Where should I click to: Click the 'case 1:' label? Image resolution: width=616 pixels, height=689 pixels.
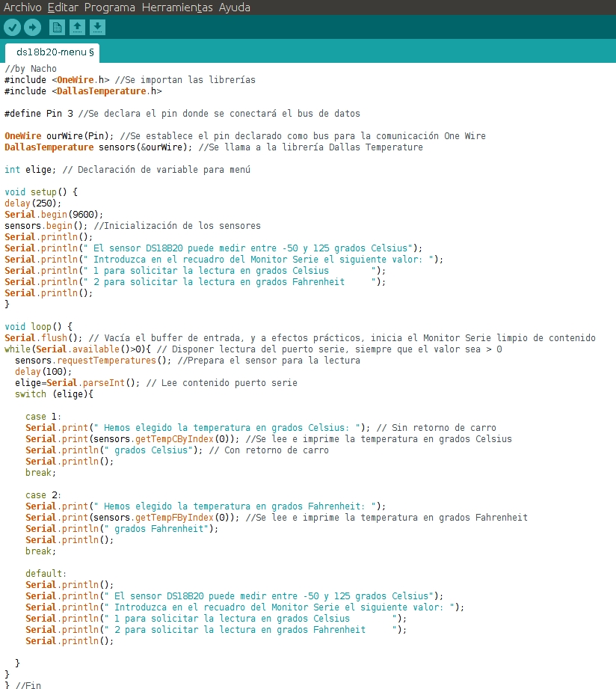pos(43,416)
